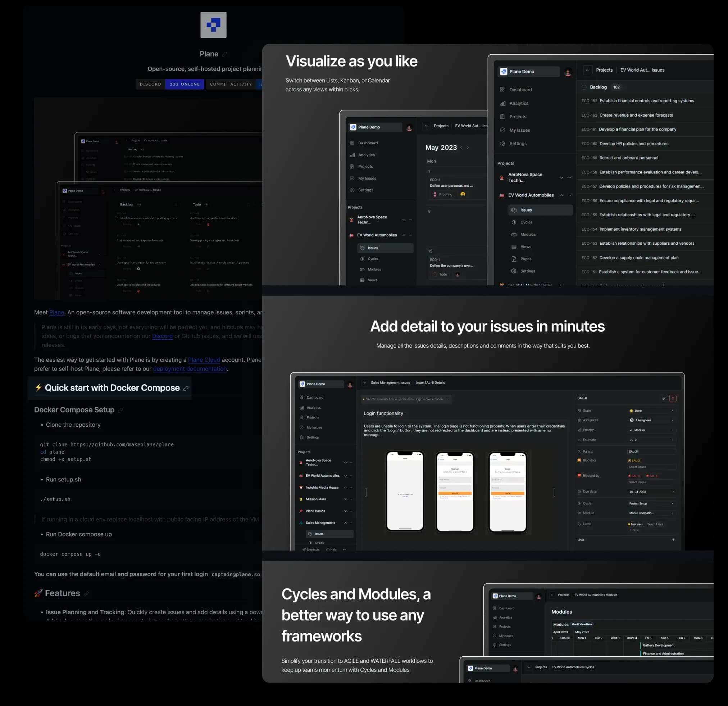Go to next month beside May 2023
The width and height of the screenshot is (728, 706).
coord(468,148)
